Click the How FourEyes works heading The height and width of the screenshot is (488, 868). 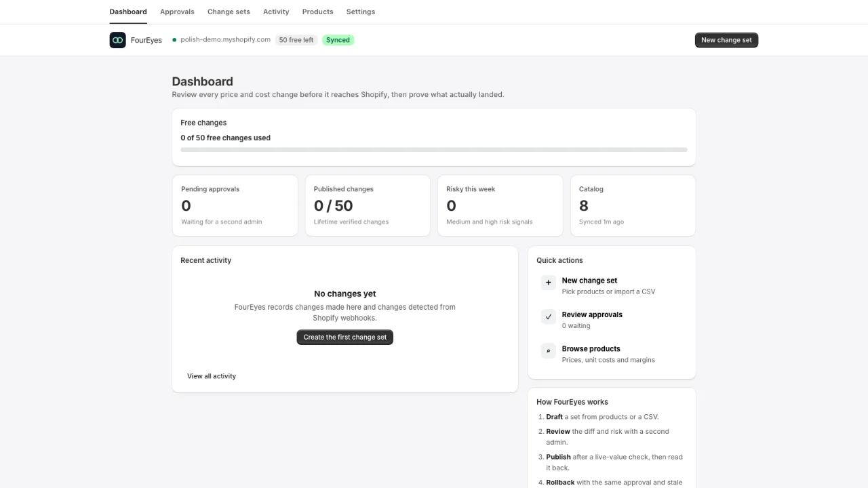tap(572, 402)
